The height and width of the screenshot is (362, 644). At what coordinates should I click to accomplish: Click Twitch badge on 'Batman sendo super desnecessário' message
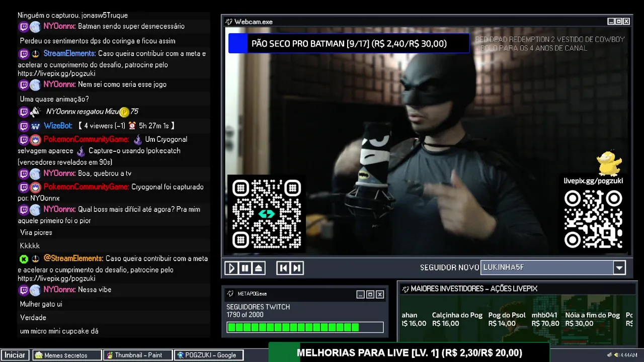click(x=24, y=27)
